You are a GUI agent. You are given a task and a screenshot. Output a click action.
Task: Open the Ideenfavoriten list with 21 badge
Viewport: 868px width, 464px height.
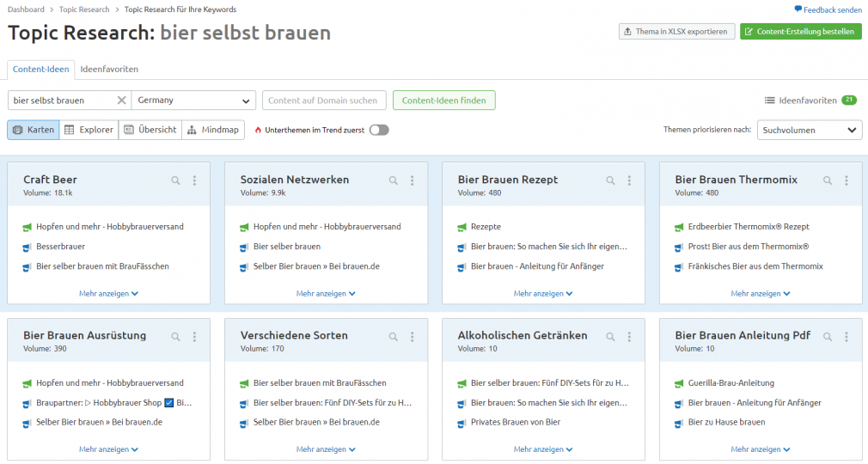(x=810, y=101)
